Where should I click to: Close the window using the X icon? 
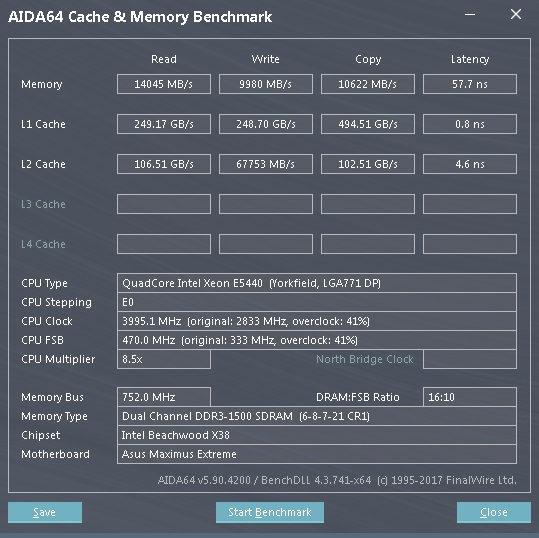(x=516, y=14)
